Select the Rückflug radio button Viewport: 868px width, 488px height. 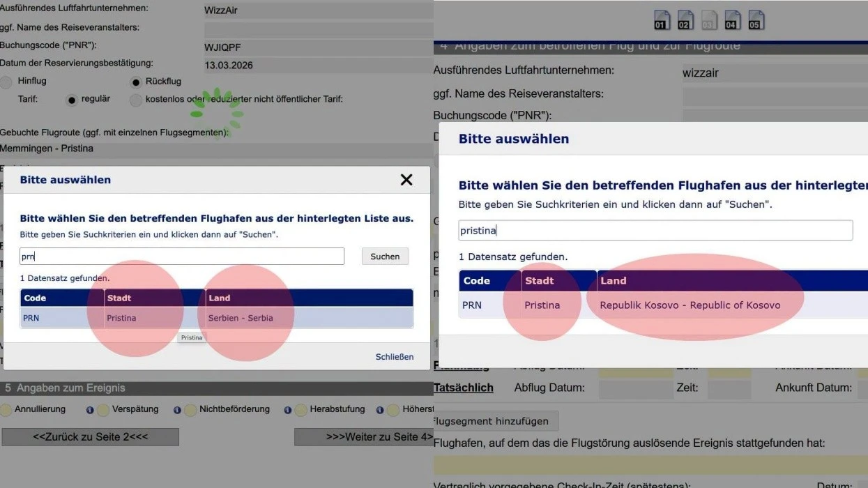point(136,82)
